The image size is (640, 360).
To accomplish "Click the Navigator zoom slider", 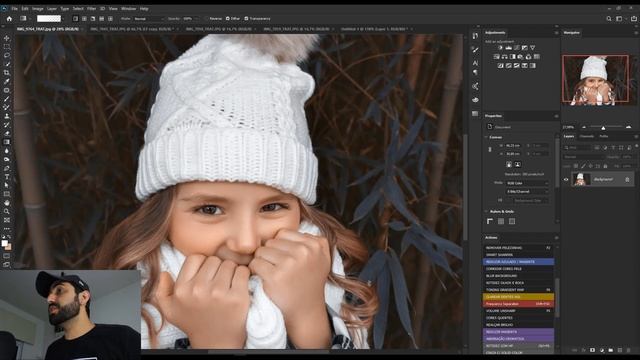I will 604,127.
